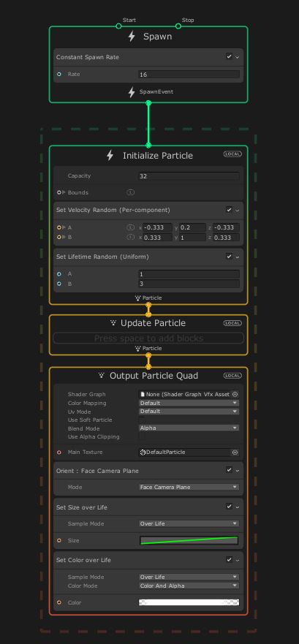Image resolution: width=299 pixels, height=644 pixels.
Task: Open the Shader Graph object picker
Action: 235,394
